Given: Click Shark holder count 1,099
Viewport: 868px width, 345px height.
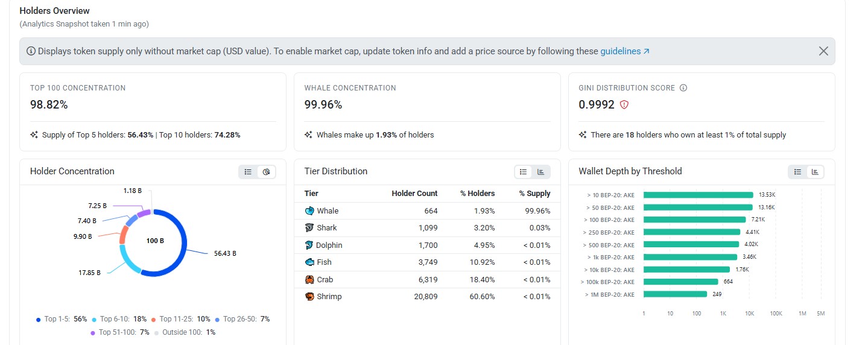Looking at the screenshot, I should (x=427, y=228).
